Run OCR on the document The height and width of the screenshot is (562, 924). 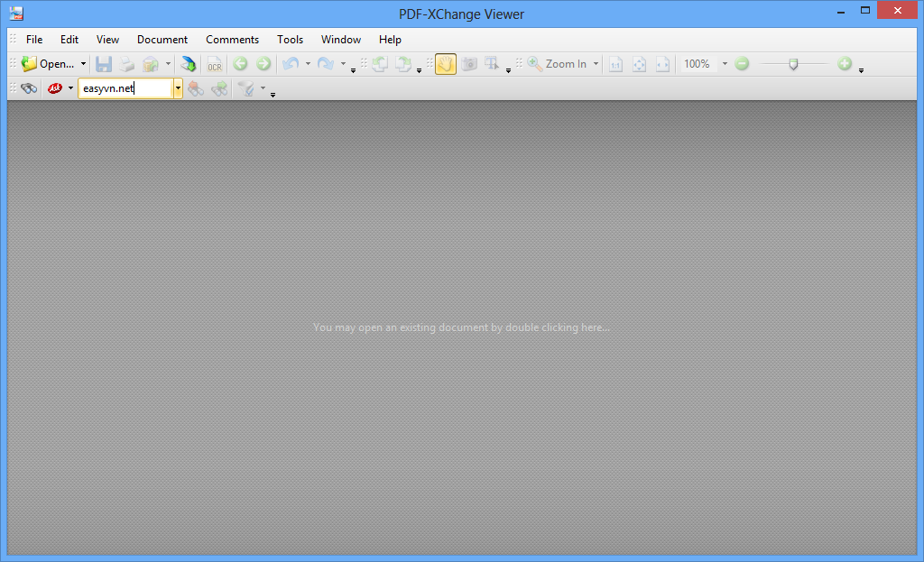(214, 64)
